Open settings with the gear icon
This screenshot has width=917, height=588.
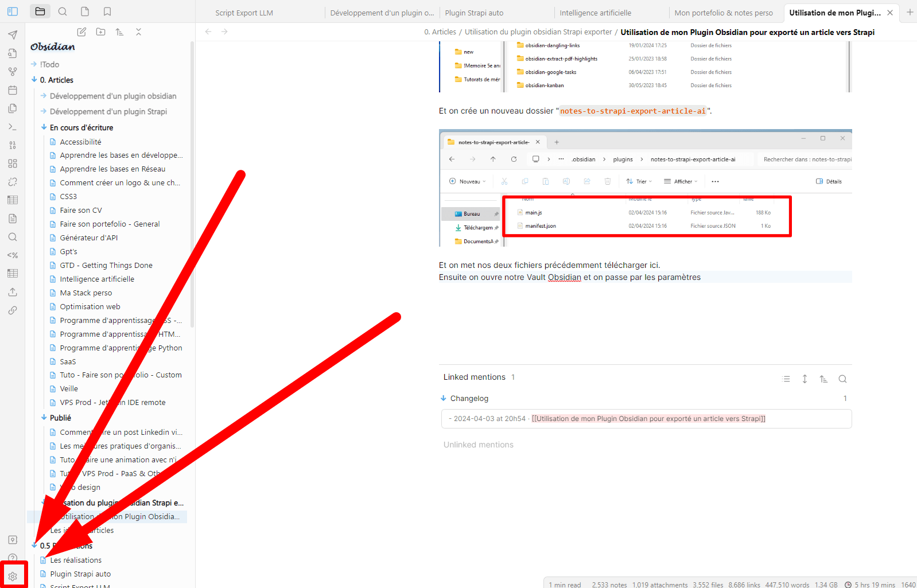[13, 577]
